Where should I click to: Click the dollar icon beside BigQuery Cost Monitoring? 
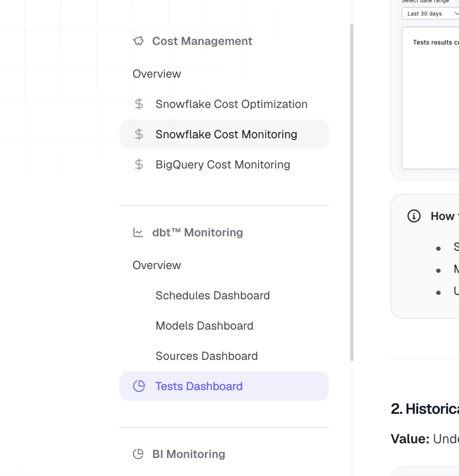[139, 165]
